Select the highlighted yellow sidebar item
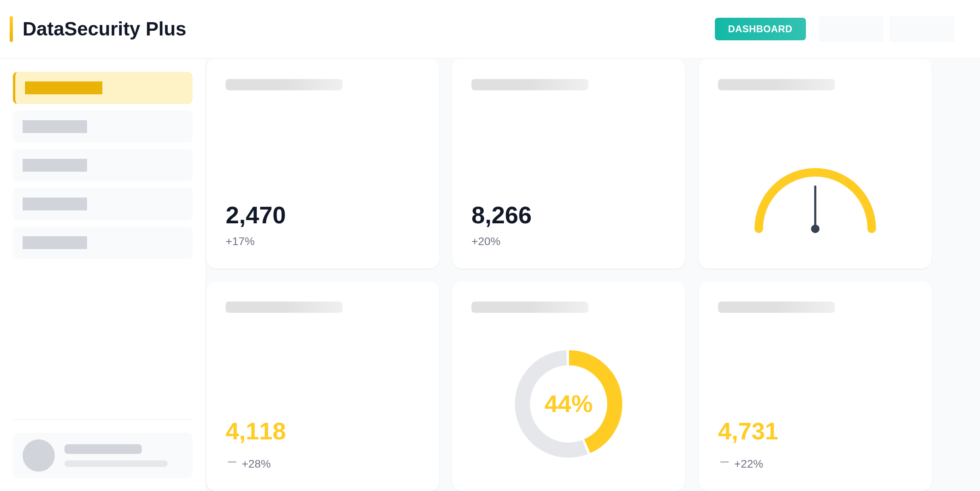This screenshot has height=491, width=980. [x=103, y=88]
